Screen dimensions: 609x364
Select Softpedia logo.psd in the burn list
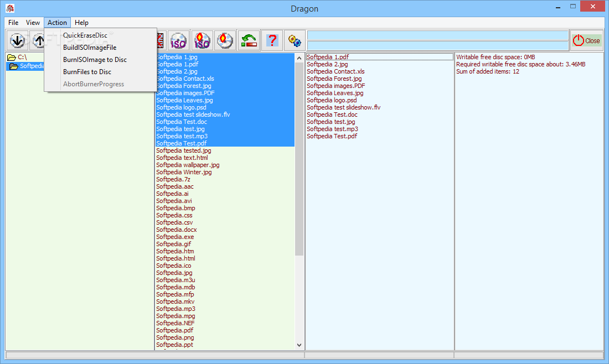[x=332, y=100]
